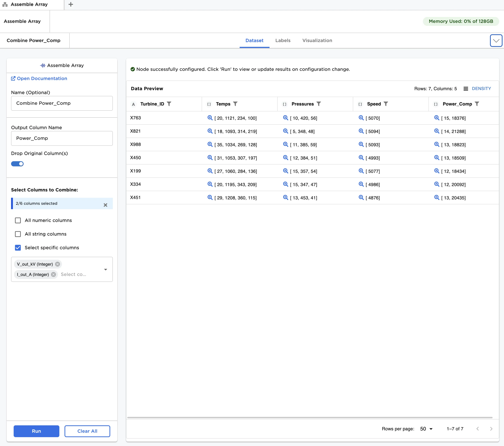Click the plus icon to add new tab

[71, 4]
